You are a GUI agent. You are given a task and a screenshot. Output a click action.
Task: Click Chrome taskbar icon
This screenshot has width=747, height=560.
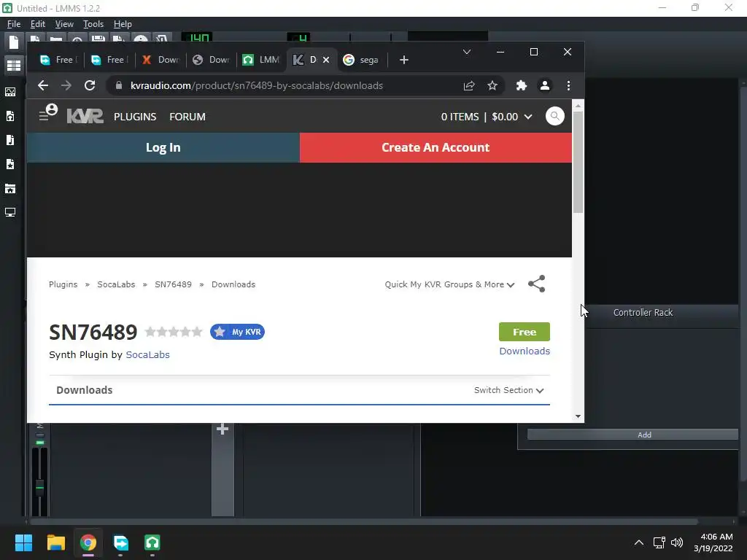[88, 542]
